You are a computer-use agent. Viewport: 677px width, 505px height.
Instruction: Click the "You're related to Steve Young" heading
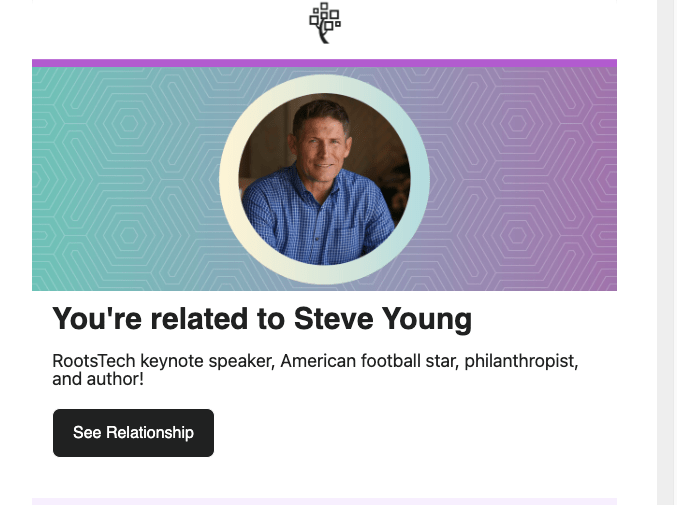click(x=261, y=319)
